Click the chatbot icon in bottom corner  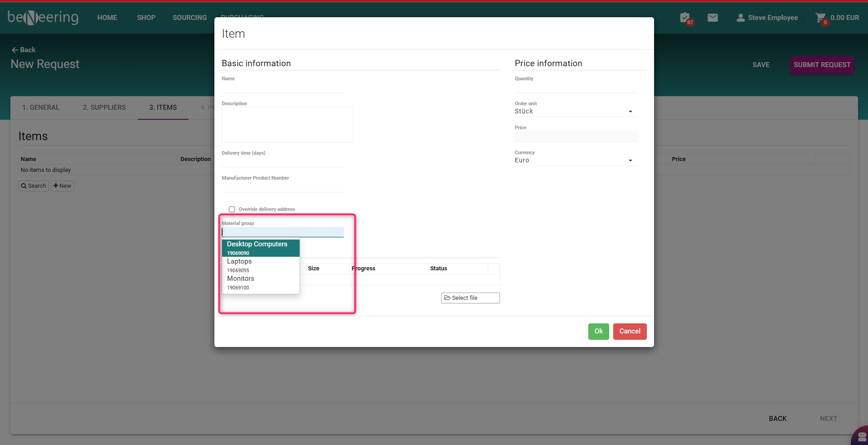tap(861, 436)
